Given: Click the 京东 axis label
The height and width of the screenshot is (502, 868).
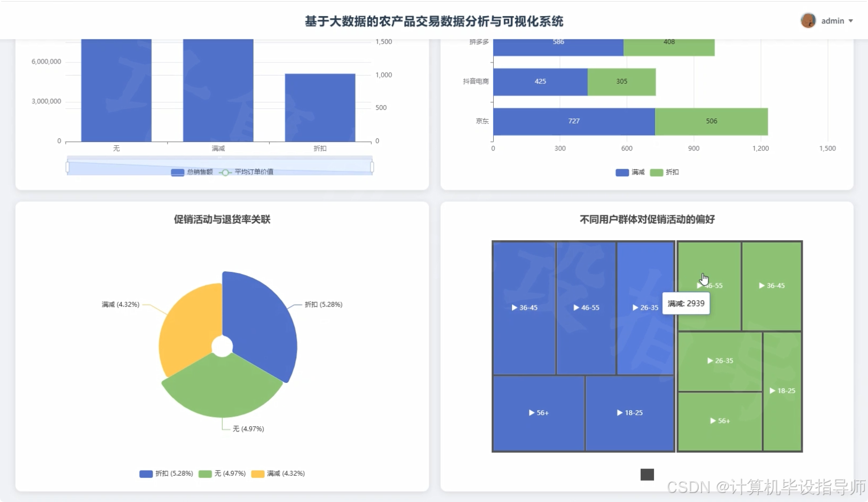Looking at the screenshot, I should pyautogui.click(x=482, y=121).
